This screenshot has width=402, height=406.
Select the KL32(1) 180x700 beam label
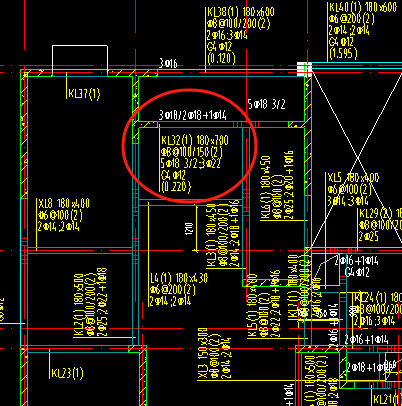click(195, 140)
